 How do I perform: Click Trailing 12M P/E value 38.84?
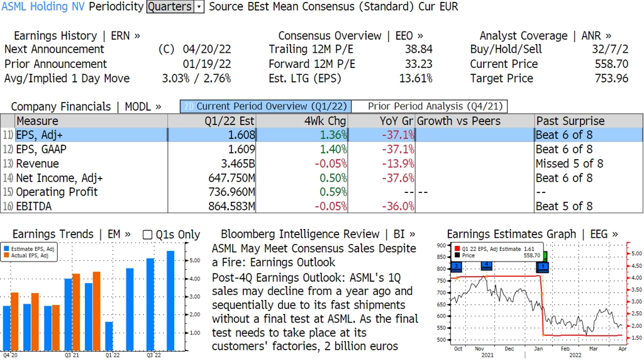(418, 49)
